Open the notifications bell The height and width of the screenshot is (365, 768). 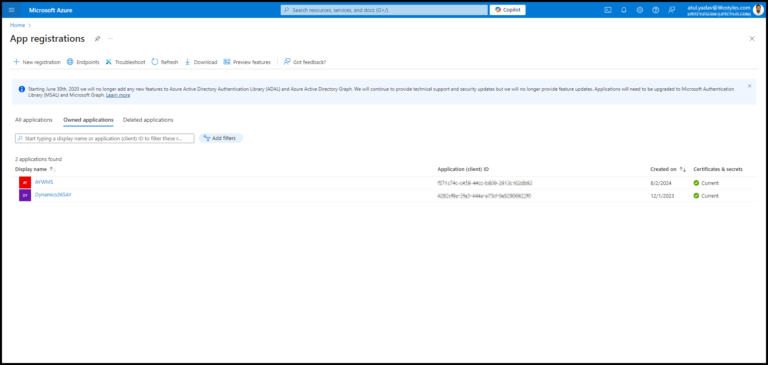click(624, 10)
